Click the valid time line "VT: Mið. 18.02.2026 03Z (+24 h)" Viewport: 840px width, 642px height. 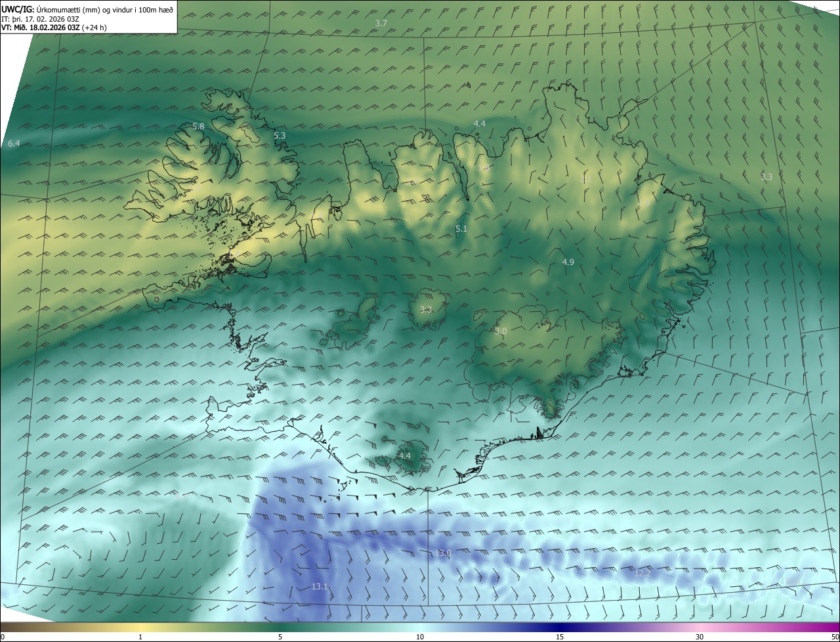(54, 28)
